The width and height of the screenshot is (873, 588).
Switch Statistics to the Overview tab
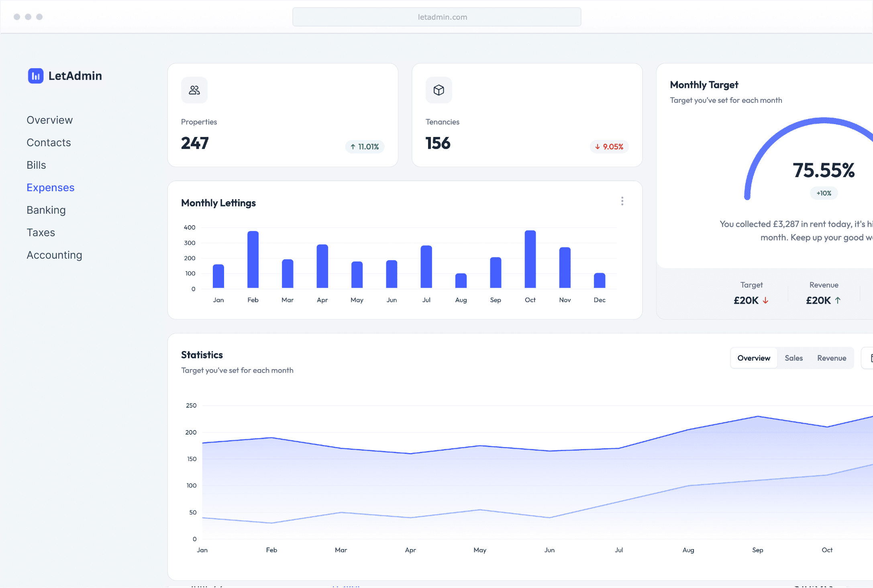(753, 358)
